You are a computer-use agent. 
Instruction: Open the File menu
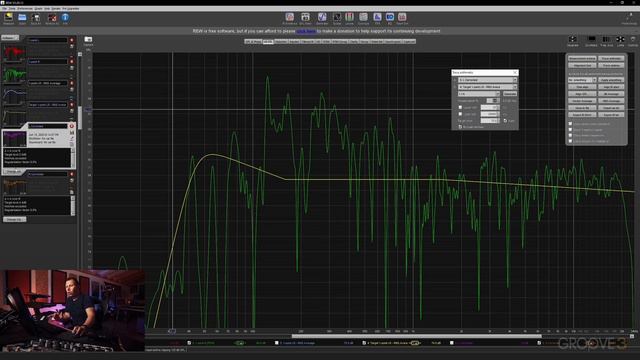pos(4,9)
